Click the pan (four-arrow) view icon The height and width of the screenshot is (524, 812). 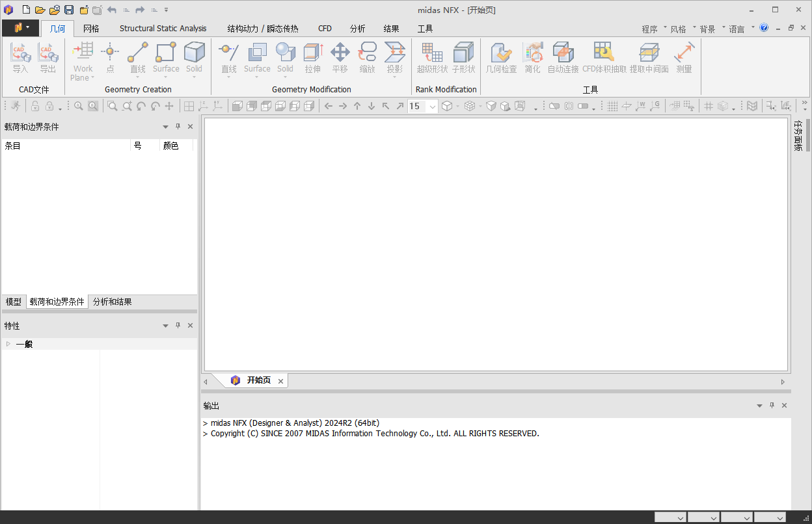pyautogui.click(x=169, y=106)
